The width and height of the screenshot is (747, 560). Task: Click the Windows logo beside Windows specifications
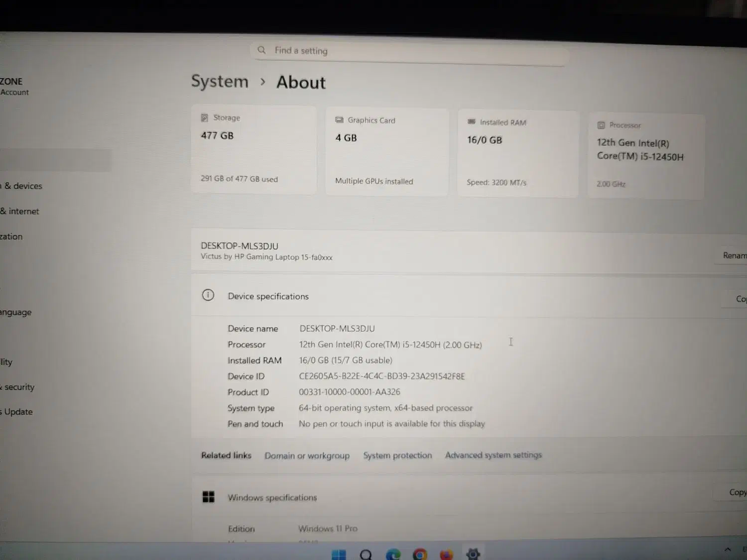click(x=209, y=497)
